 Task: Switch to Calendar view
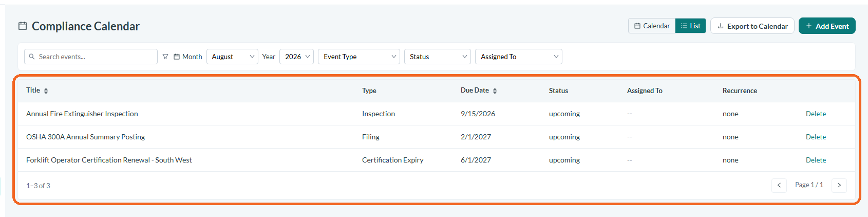point(652,26)
